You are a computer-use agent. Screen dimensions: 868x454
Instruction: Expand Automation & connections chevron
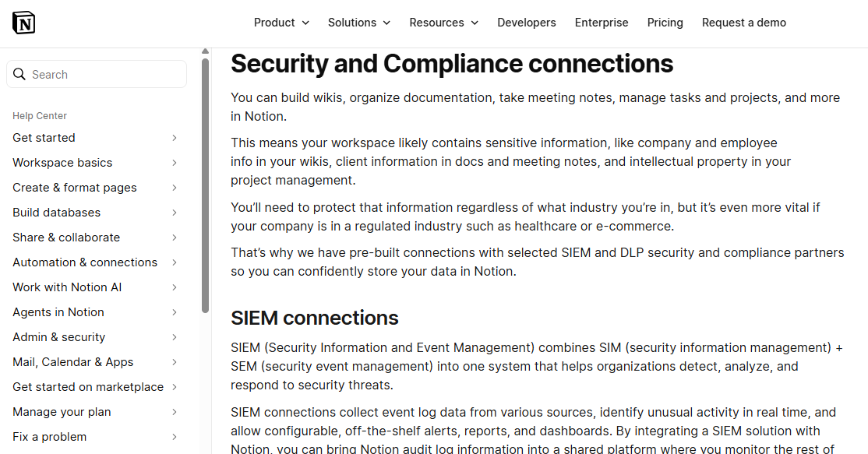click(x=175, y=262)
